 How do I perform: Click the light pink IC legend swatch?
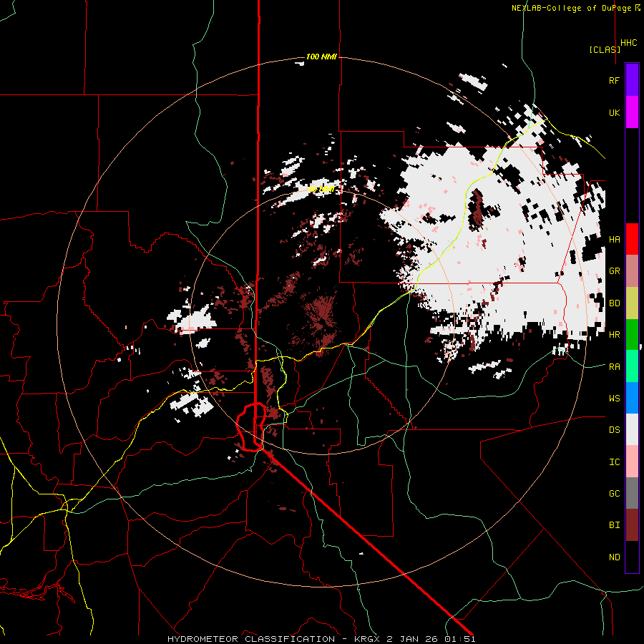pyautogui.click(x=632, y=462)
